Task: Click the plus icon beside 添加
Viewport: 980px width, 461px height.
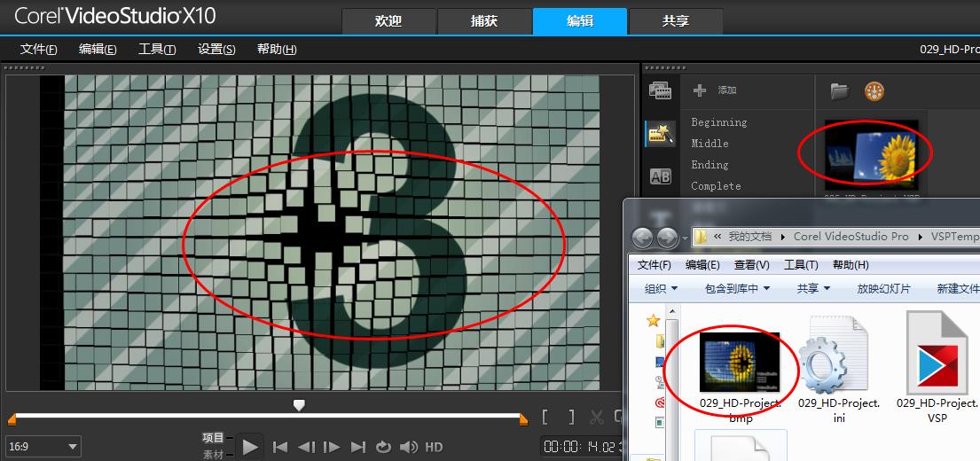Action: pyautogui.click(x=700, y=90)
